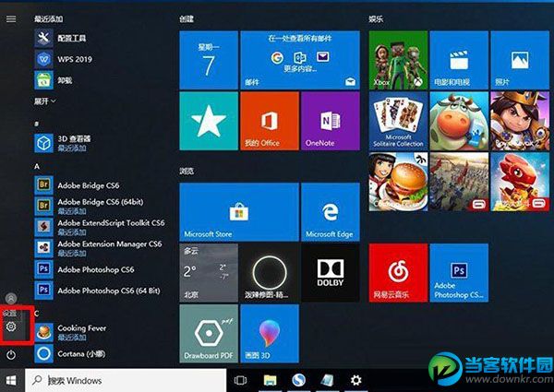The height and width of the screenshot is (392, 554).
Task: Open the burger Cooking Fever tile
Action: pyautogui.click(x=398, y=182)
